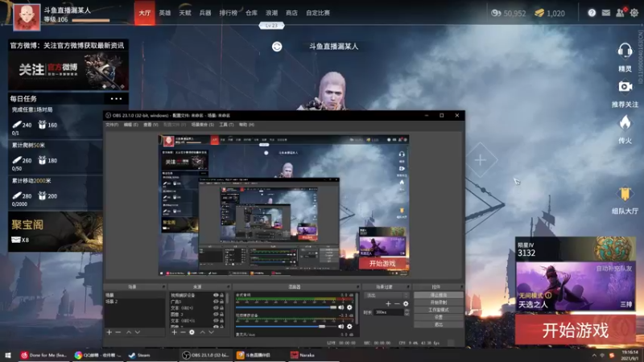
Task: Open game settings gear in top-right header
Action: [634, 13]
